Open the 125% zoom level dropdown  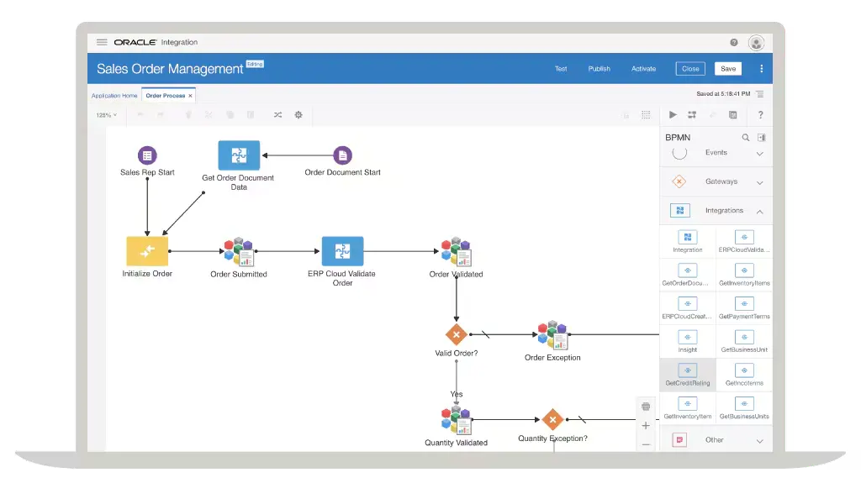tap(107, 115)
